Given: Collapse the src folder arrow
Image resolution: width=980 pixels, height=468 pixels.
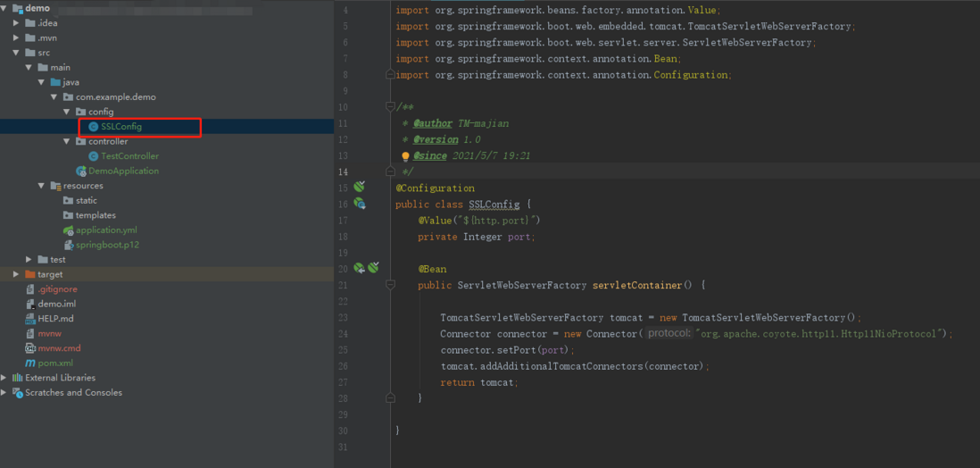Looking at the screenshot, I should (x=16, y=53).
